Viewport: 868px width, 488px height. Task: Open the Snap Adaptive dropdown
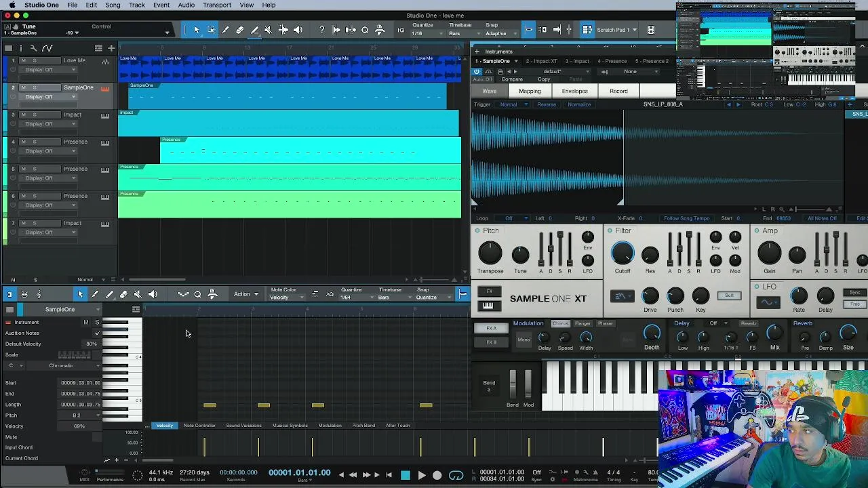[x=500, y=33]
